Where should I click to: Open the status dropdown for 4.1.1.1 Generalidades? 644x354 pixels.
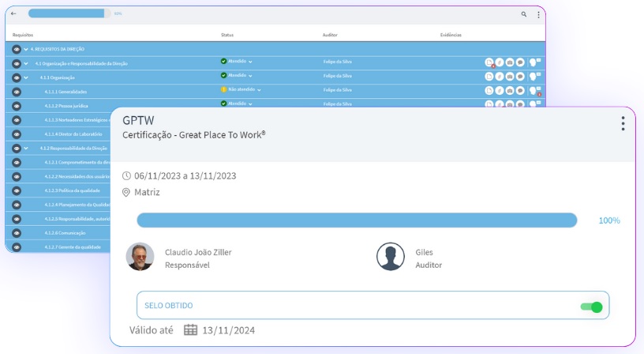coord(259,90)
